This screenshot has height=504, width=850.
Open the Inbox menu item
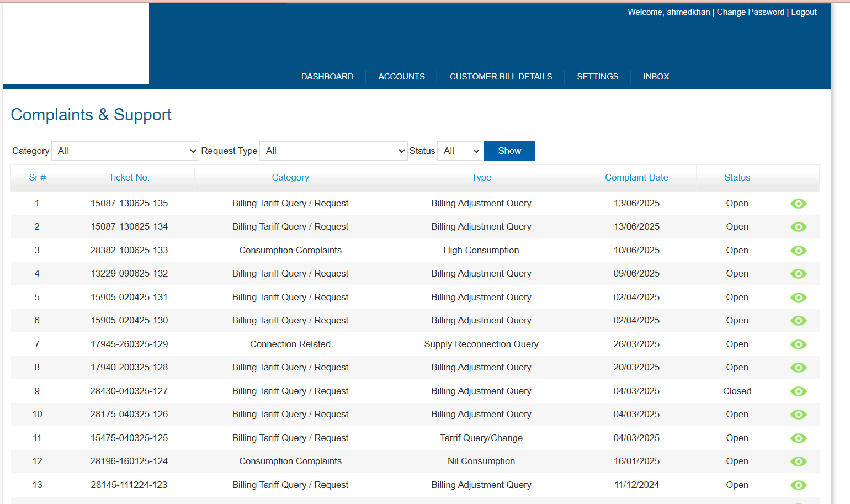coord(656,77)
